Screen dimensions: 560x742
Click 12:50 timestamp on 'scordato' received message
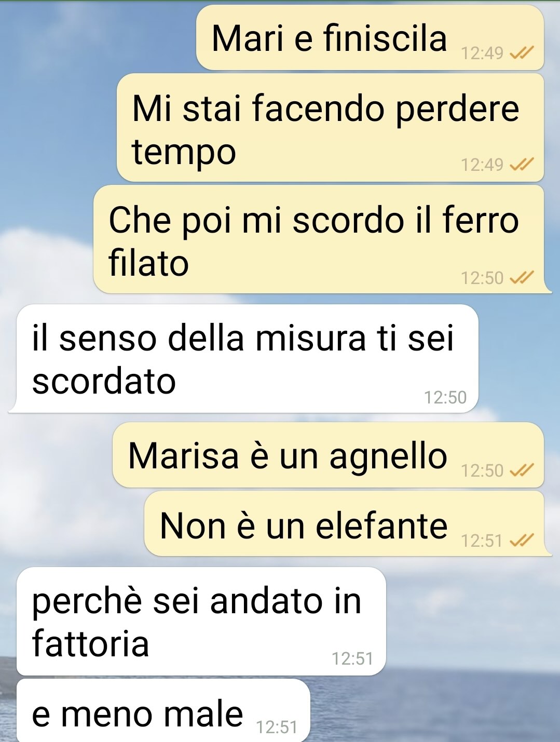point(445,398)
